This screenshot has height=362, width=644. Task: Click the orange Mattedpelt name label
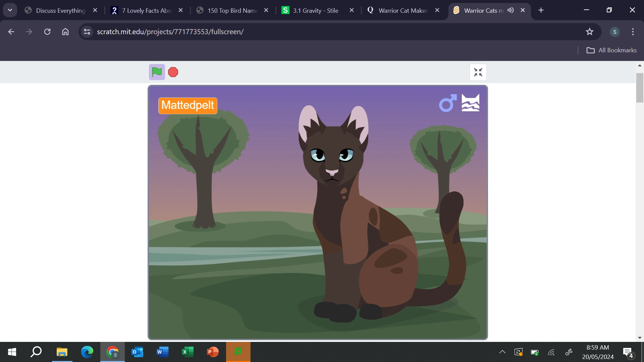188,106
